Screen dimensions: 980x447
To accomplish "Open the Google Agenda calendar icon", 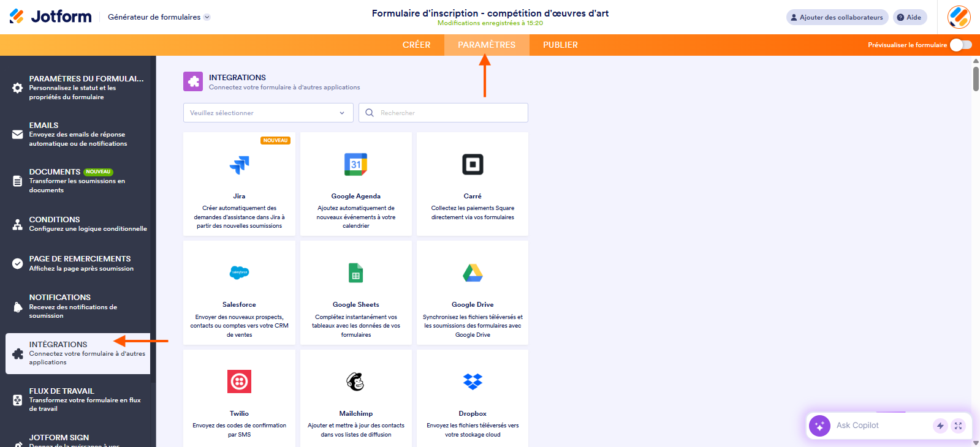I will click(356, 165).
